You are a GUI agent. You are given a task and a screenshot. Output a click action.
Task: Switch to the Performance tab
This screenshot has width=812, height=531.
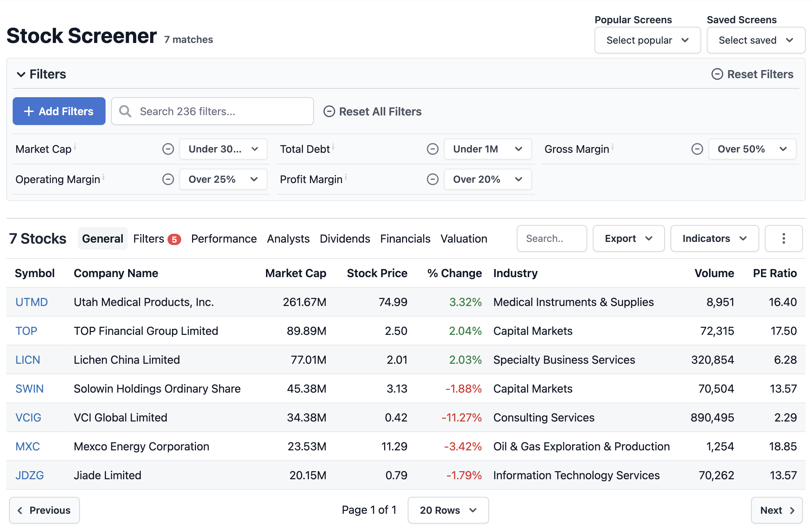(224, 238)
